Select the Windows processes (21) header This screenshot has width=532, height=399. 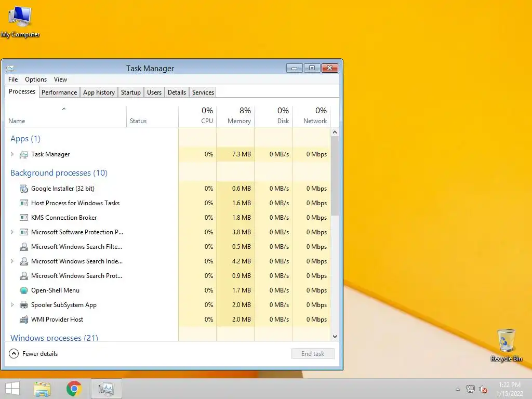pos(54,338)
